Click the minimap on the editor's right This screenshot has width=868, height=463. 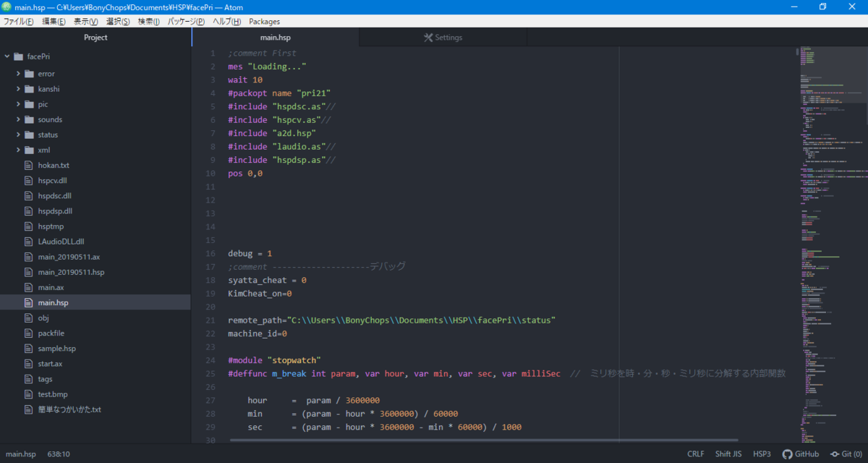pyautogui.click(x=832, y=246)
